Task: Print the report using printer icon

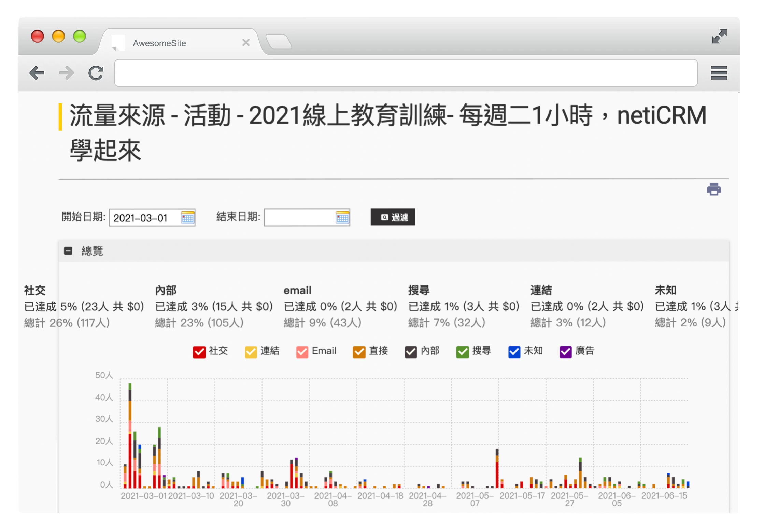Action: [x=713, y=189]
